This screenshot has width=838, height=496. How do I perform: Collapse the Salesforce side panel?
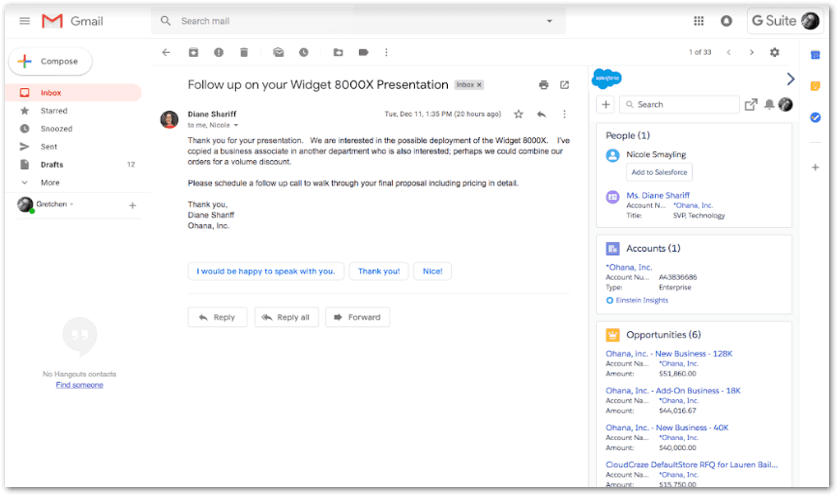[x=790, y=79]
